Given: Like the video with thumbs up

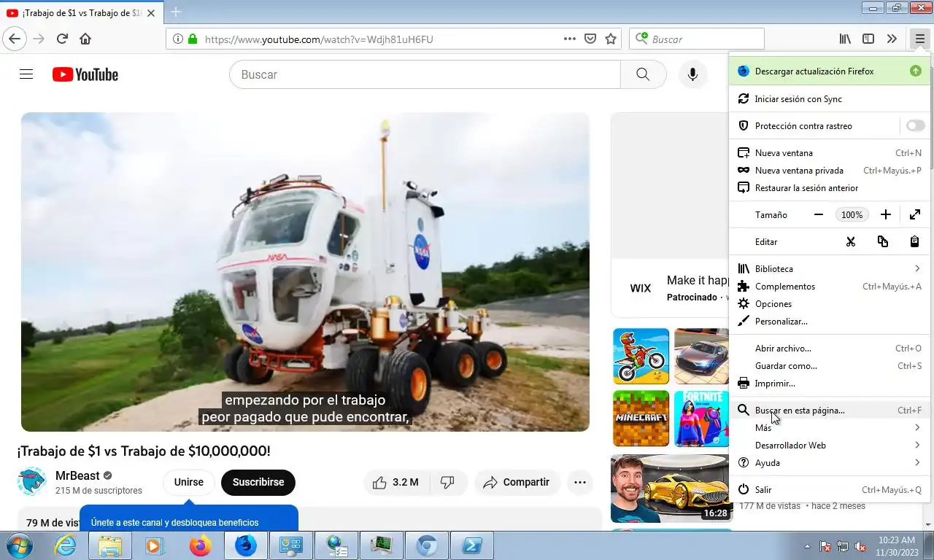Looking at the screenshot, I should click(x=396, y=482).
